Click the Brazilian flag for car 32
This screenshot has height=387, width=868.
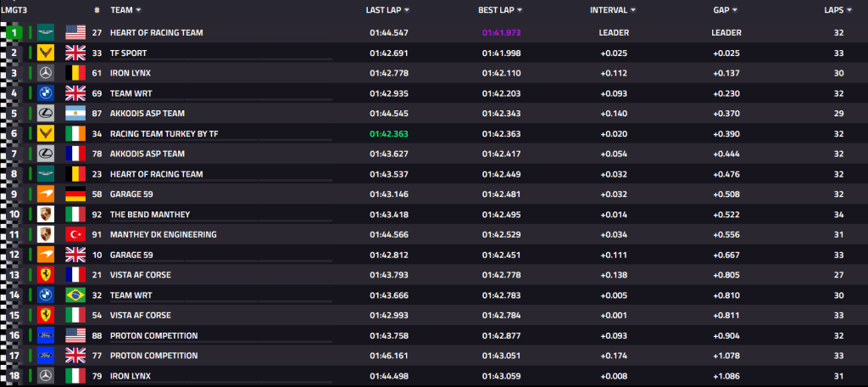click(75, 295)
